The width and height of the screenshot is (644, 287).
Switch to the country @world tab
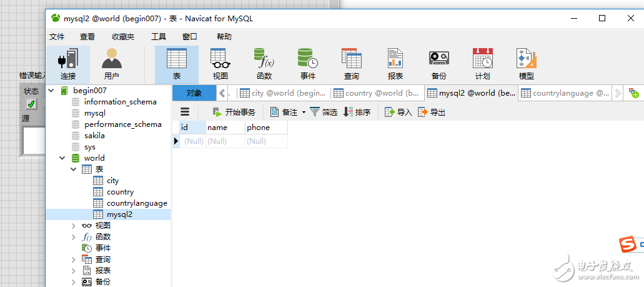pos(378,93)
